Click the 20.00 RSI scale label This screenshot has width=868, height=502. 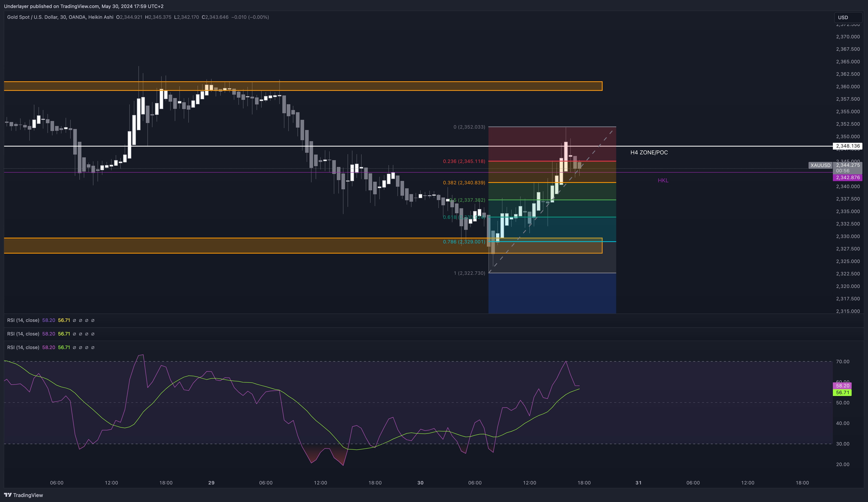(x=843, y=464)
